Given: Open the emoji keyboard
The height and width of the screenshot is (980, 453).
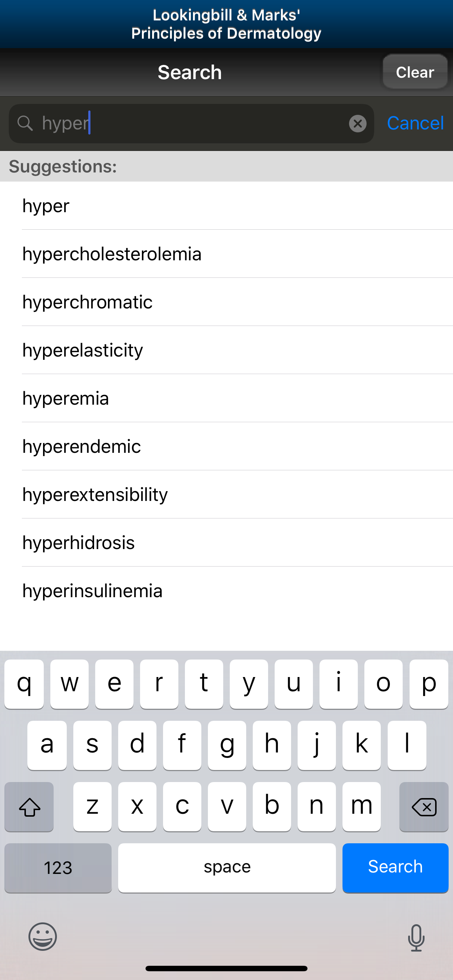Looking at the screenshot, I should (43, 936).
